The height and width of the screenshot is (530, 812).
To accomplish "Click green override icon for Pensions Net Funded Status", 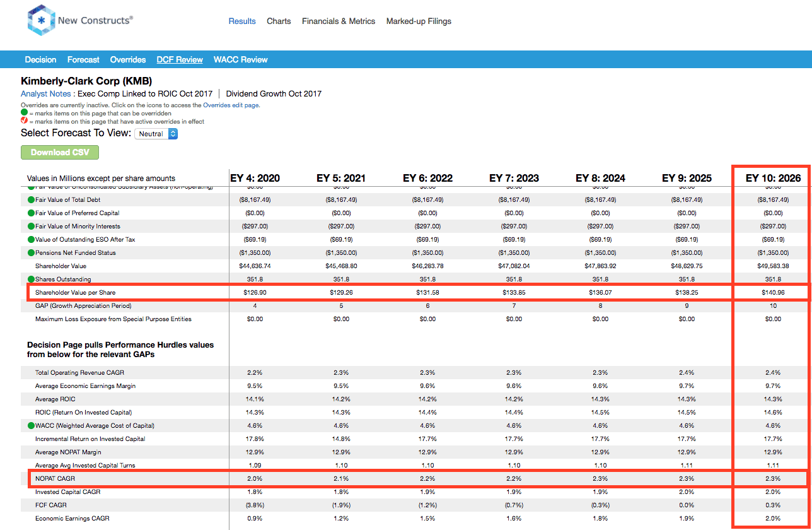I will (x=31, y=253).
